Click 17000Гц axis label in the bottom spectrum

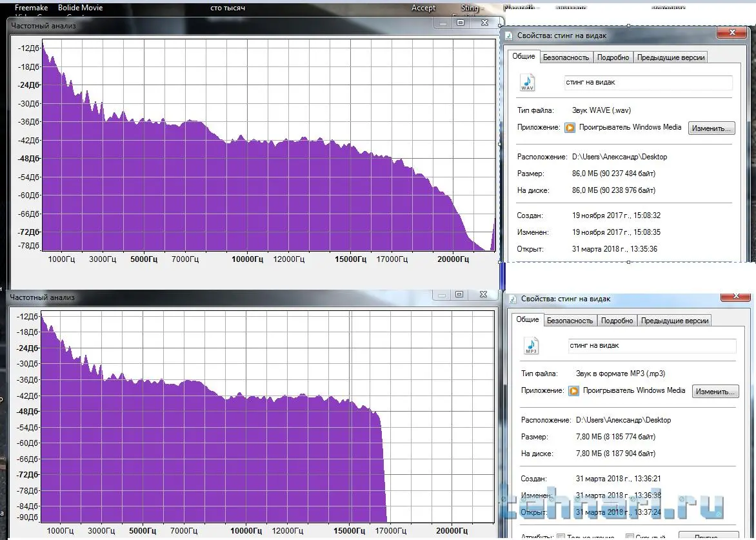[390, 532]
